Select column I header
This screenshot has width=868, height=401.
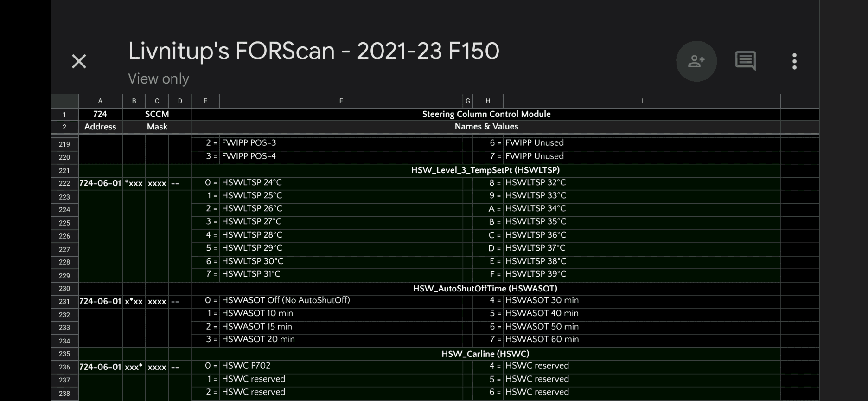point(642,101)
